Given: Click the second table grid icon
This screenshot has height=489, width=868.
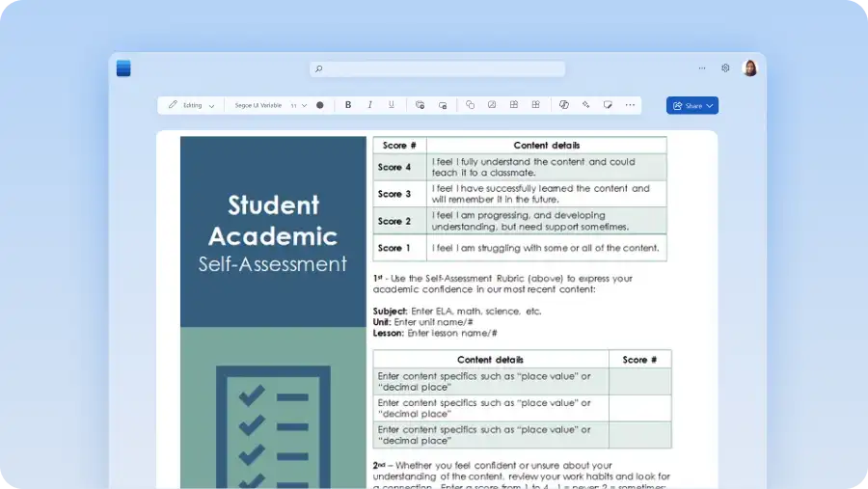Looking at the screenshot, I should (x=536, y=105).
